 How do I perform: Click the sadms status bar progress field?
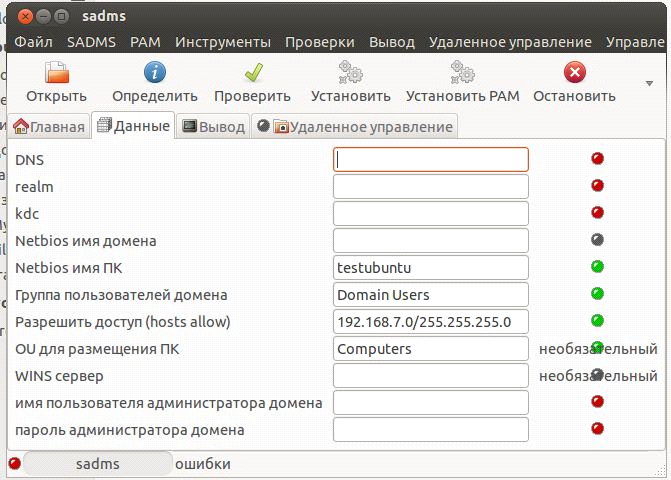[98, 464]
